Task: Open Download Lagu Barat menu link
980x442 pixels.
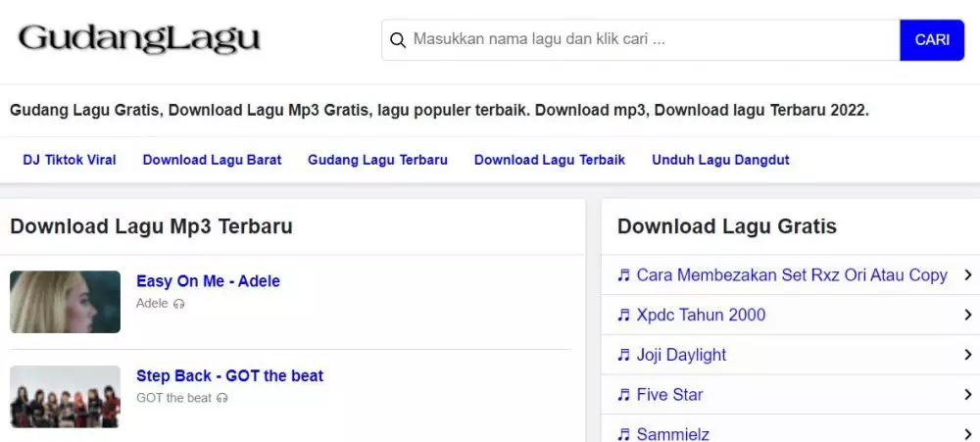Action: (212, 160)
